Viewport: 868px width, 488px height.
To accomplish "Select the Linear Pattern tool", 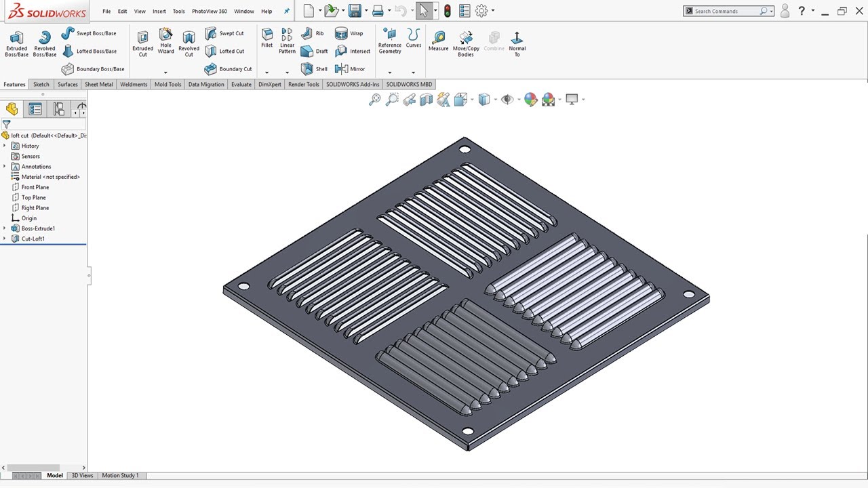I will 287,41.
